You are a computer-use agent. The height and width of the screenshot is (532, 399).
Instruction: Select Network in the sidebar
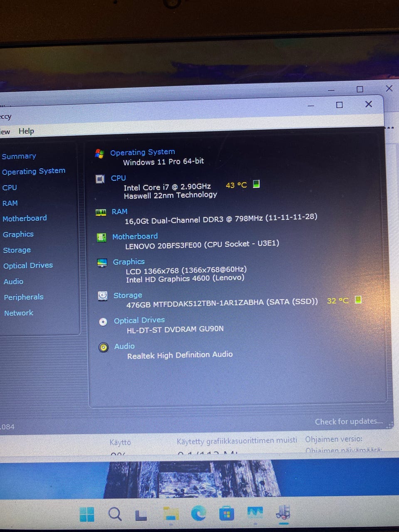click(x=19, y=313)
